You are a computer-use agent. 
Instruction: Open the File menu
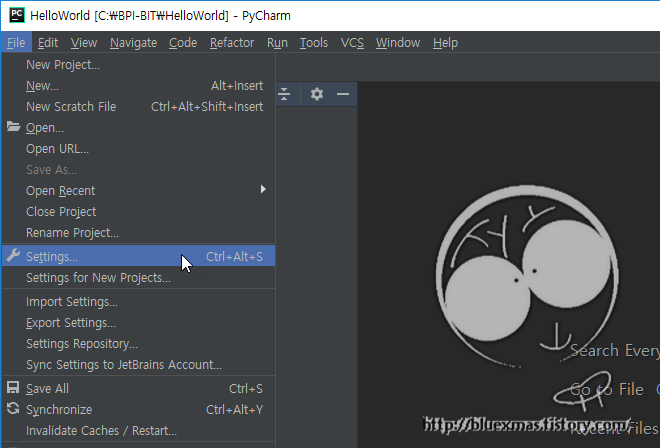coord(16,43)
